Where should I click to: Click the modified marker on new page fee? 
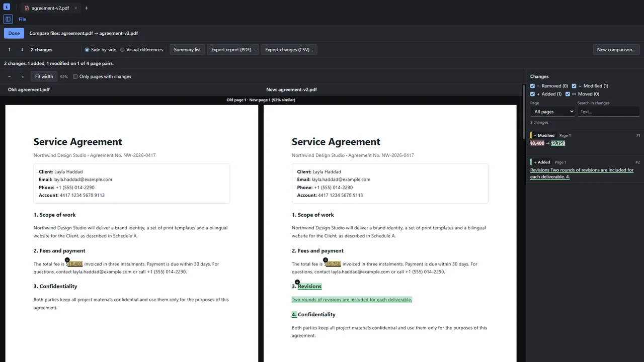click(326, 260)
